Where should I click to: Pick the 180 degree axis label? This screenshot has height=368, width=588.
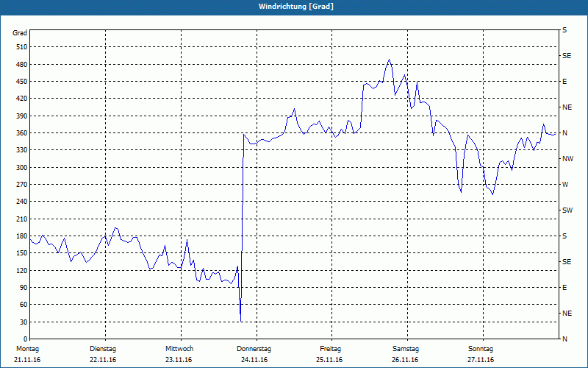pyautogui.click(x=22, y=236)
